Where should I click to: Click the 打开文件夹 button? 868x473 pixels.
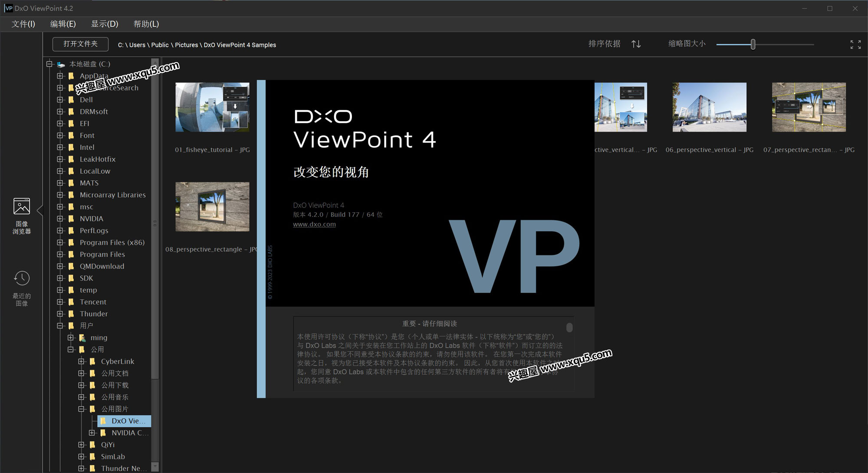[x=80, y=44]
